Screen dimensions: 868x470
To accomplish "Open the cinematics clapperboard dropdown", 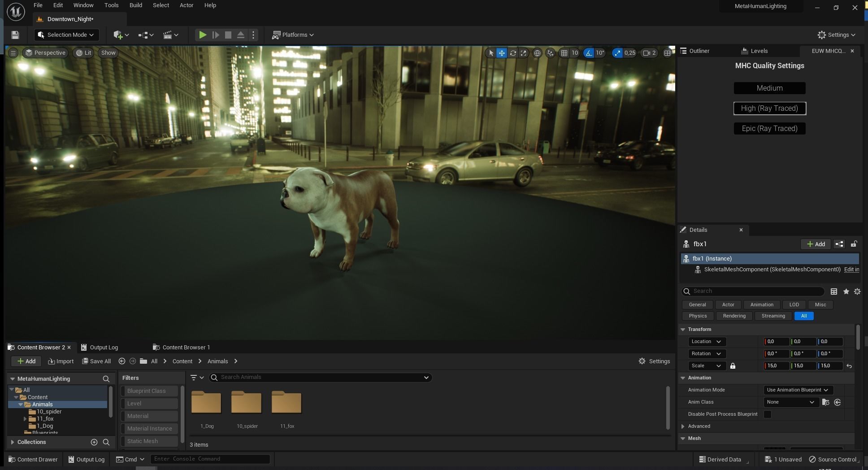I will pyautogui.click(x=171, y=35).
